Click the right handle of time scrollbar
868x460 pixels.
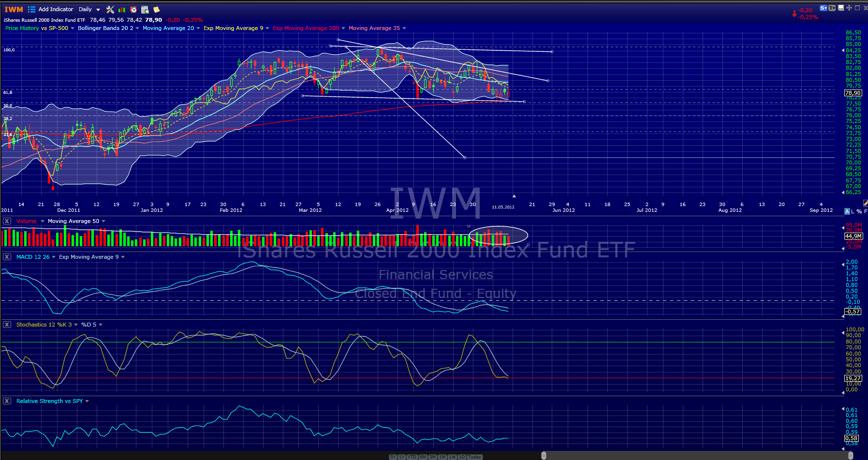click(x=851, y=455)
